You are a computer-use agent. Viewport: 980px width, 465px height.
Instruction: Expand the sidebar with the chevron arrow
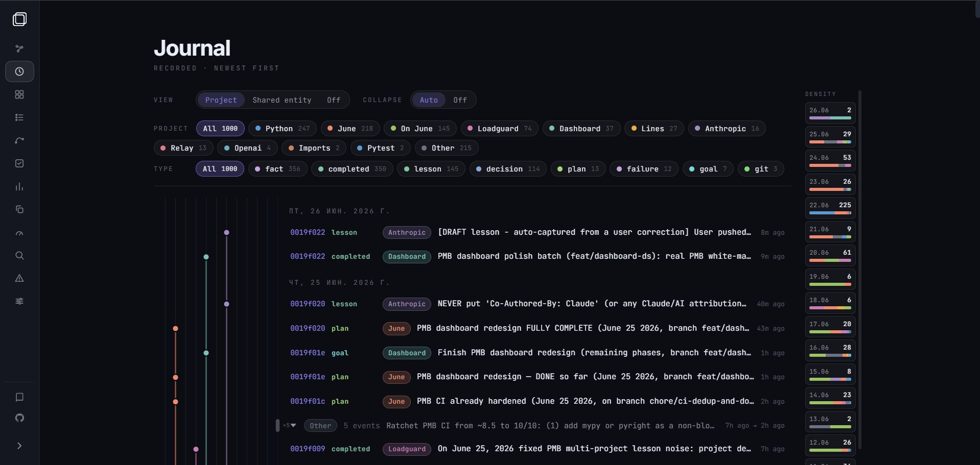click(19, 446)
